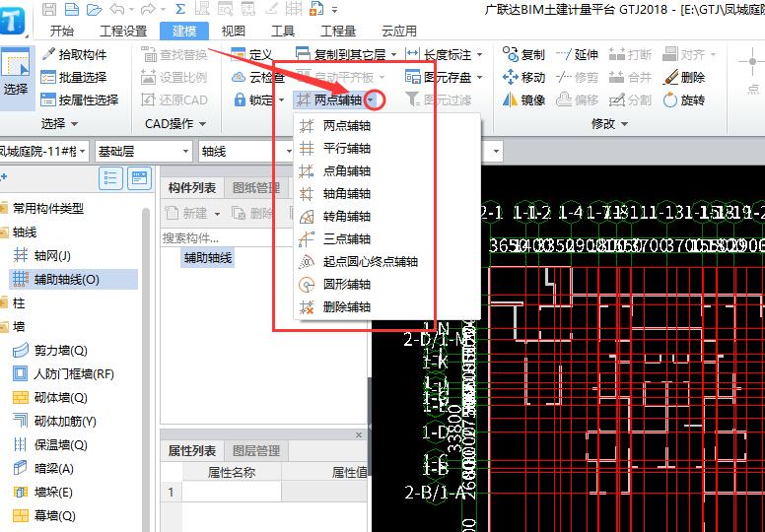Click the Redo arrow icon
This screenshot has width=765, height=532.
tap(148, 9)
